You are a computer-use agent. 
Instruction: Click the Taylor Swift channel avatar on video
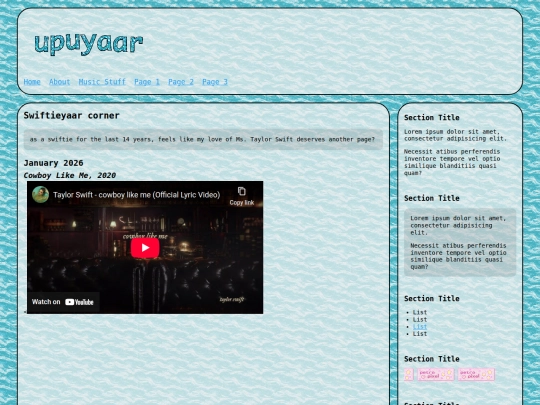(40, 195)
